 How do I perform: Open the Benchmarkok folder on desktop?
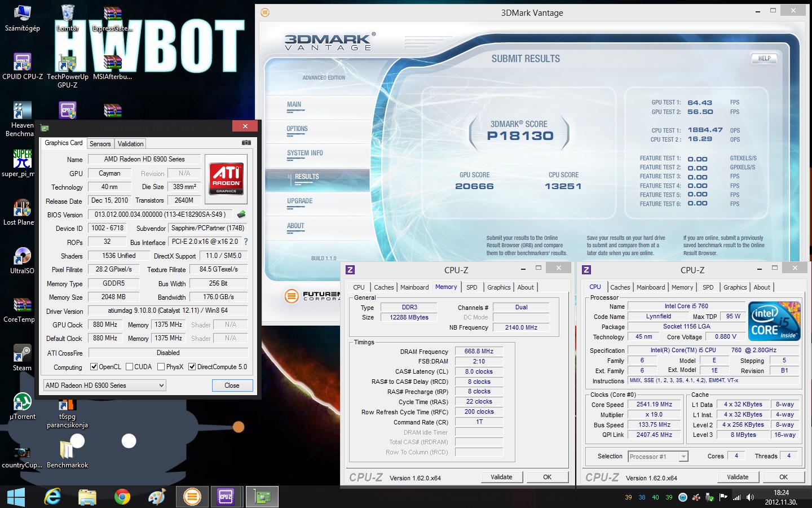pyautogui.click(x=68, y=455)
